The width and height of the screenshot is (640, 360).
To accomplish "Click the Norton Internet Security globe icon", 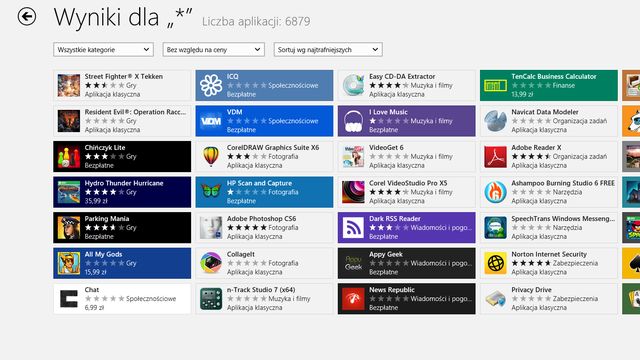I will [496, 263].
